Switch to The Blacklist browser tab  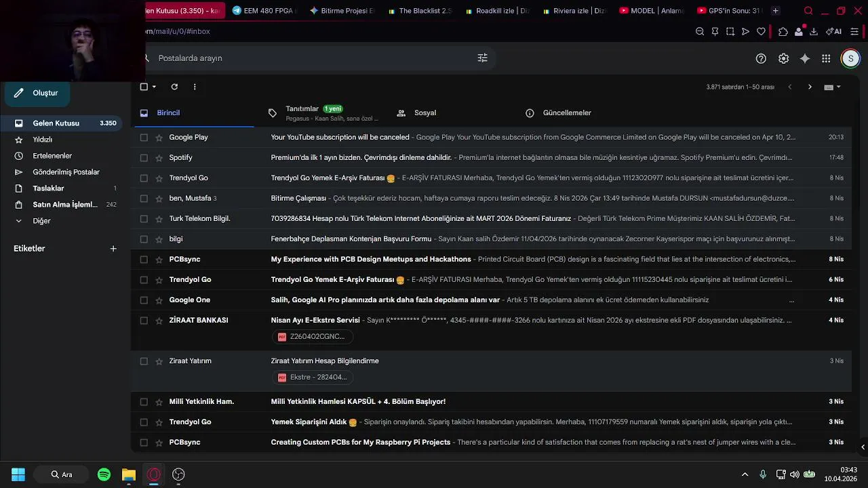point(420,11)
